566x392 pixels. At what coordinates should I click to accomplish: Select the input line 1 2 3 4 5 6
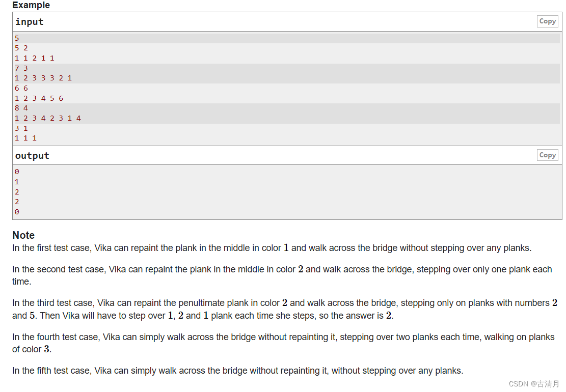38,98
